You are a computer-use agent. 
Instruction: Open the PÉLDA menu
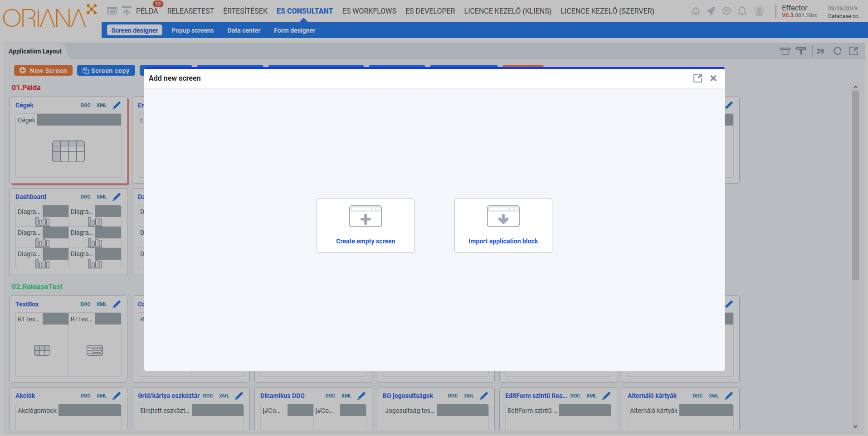tap(147, 11)
